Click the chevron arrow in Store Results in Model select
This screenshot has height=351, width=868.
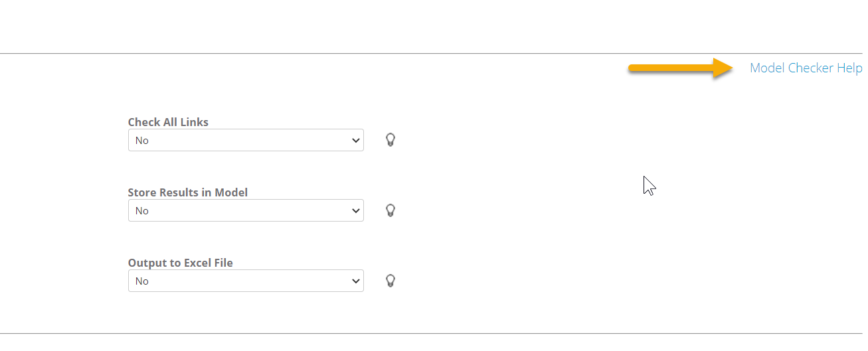[x=355, y=210]
